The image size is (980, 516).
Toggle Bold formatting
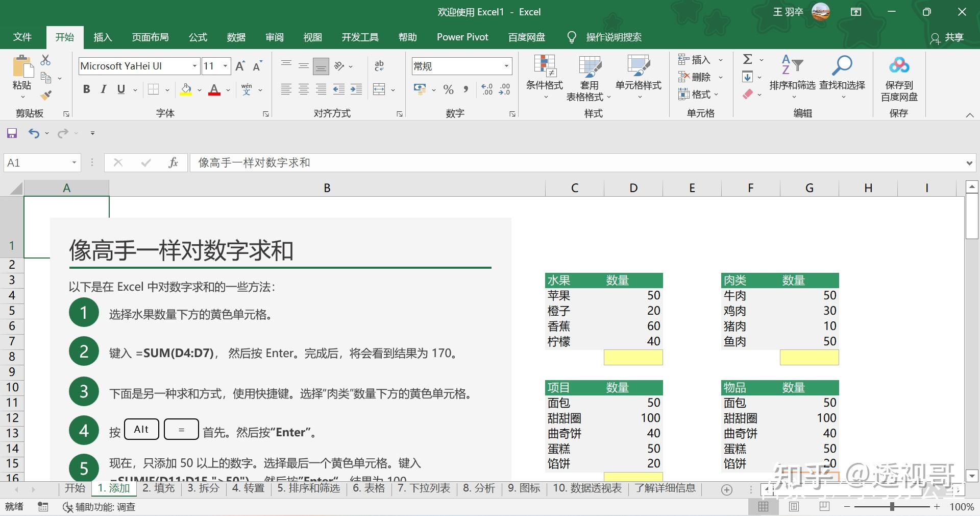[87, 89]
